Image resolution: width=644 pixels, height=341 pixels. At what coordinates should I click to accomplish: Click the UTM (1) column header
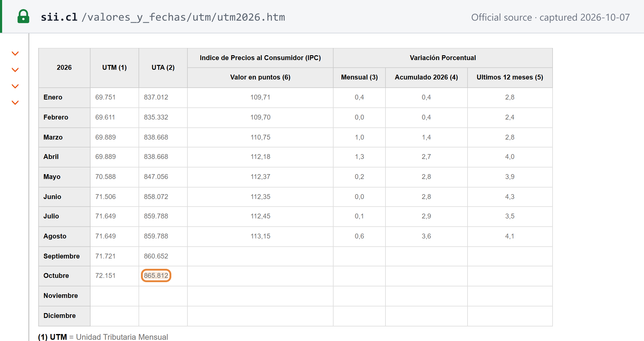[115, 67]
